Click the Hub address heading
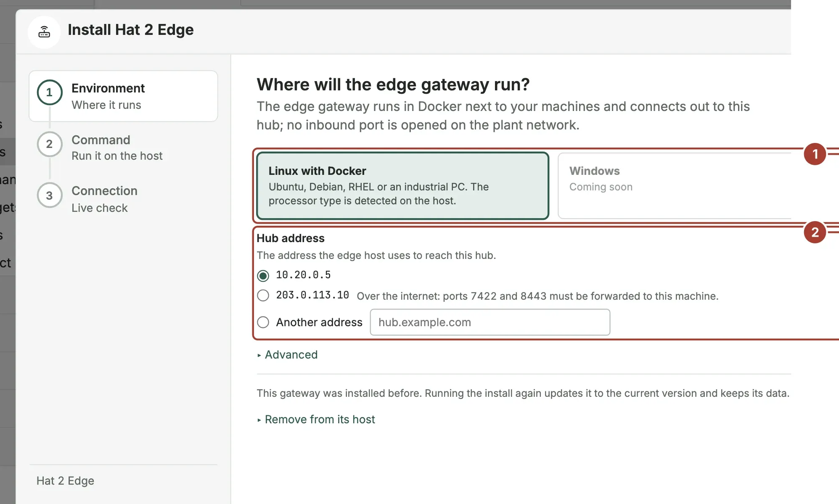Viewport: 839px width, 504px height. pyautogui.click(x=291, y=238)
